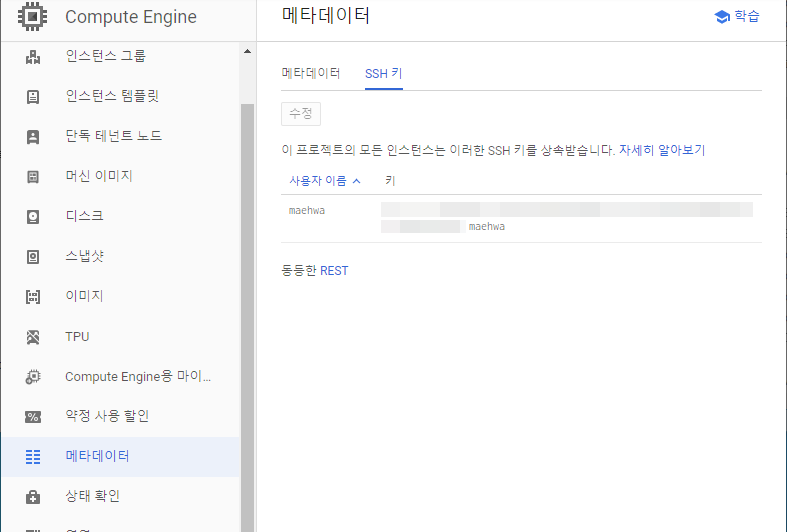The width and height of the screenshot is (787, 532).
Task: Click the 머신 이미지 sidebar icon
Action: click(33, 177)
